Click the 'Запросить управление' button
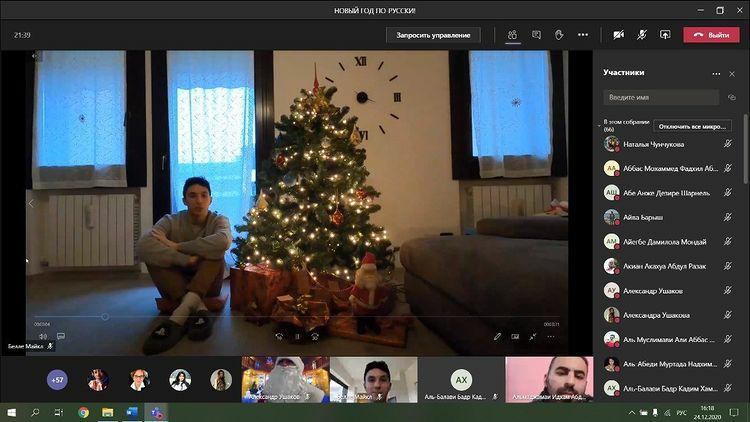This screenshot has height=422, width=750. click(x=432, y=35)
